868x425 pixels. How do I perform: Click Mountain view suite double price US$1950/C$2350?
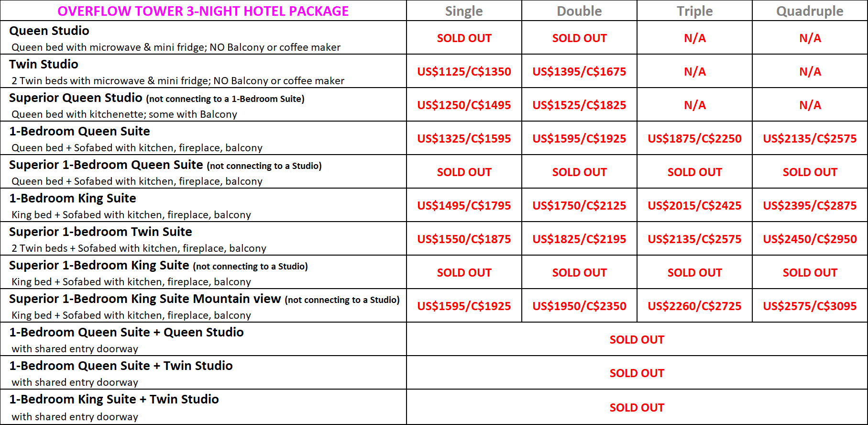point(579,306)
